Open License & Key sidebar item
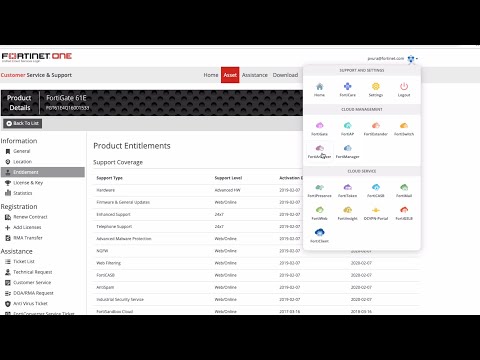This screenshot has height=360, width=480. pos(24,183)
